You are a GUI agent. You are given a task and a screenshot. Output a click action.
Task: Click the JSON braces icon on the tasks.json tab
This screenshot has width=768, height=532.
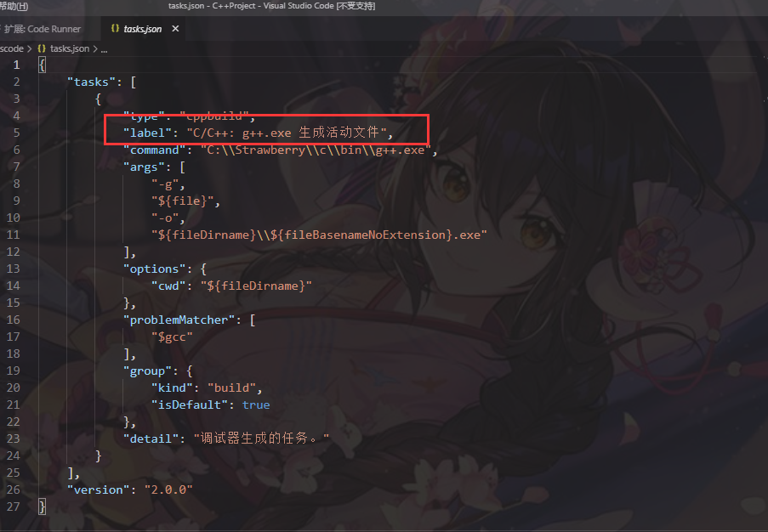point(115,29)
